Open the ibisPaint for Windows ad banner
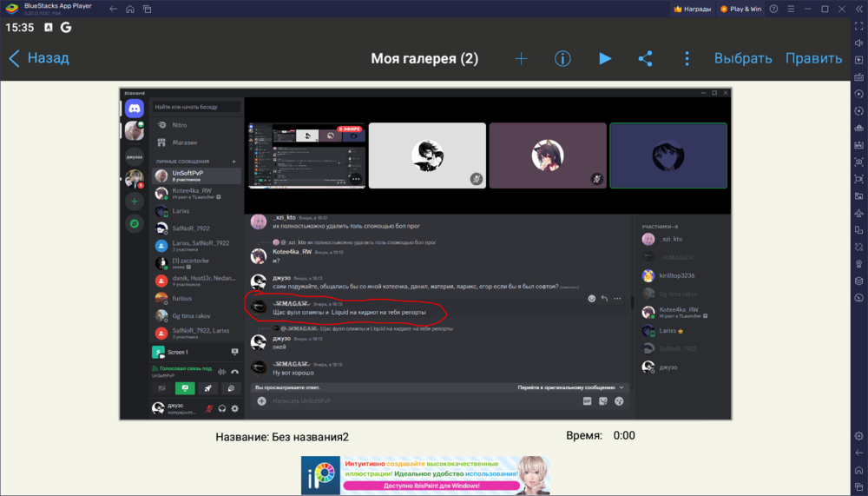The width and height of the screenshot is (868, 496). [425, 475]
